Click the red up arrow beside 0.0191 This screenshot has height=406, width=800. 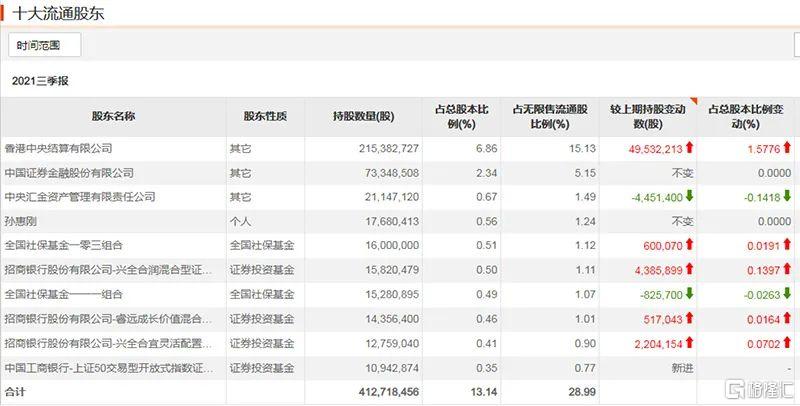pos(786,244)
